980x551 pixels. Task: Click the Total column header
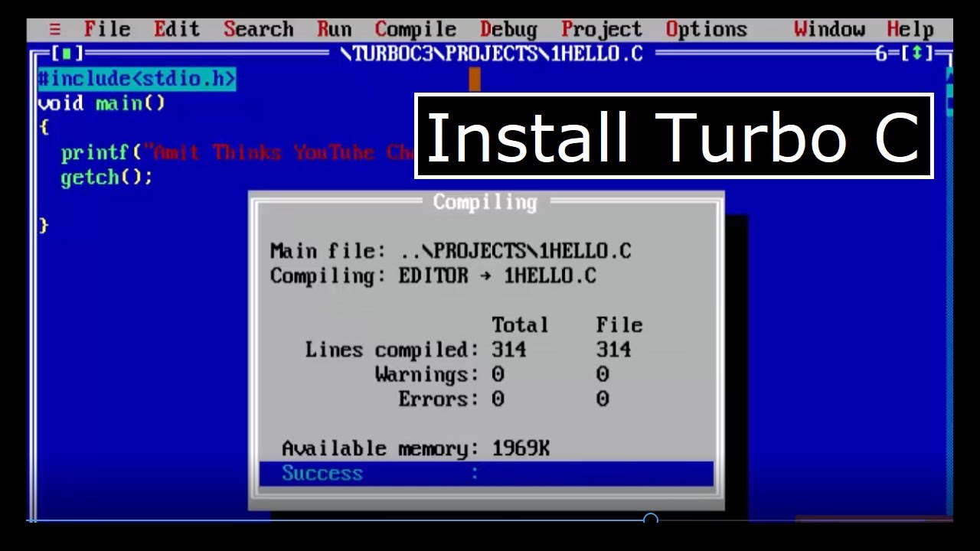point(520,325)
